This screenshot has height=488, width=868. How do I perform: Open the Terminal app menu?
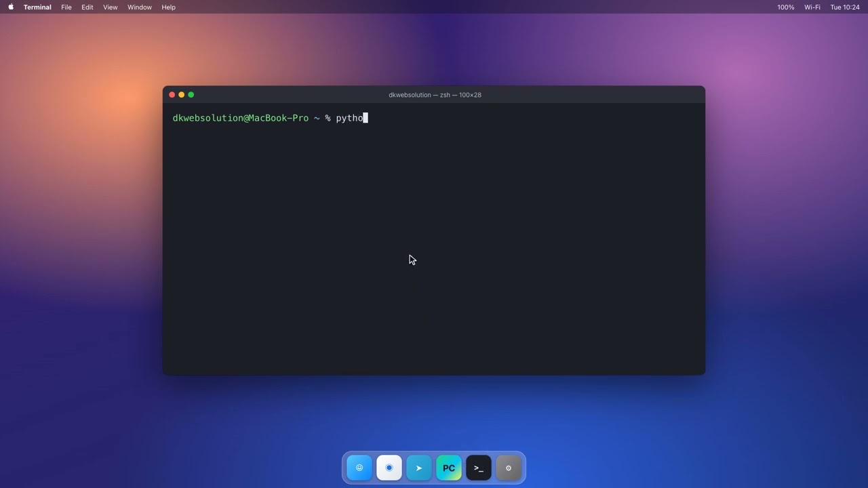(x=37, y=7)
